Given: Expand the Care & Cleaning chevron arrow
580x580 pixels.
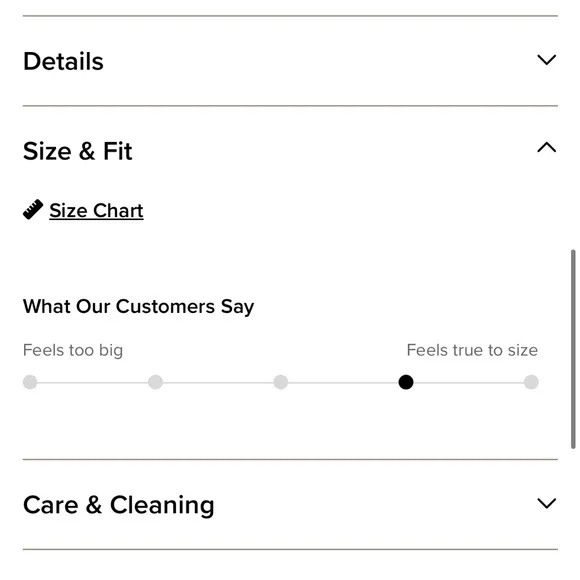Looking at the screenshot, I should click(546, 503).
